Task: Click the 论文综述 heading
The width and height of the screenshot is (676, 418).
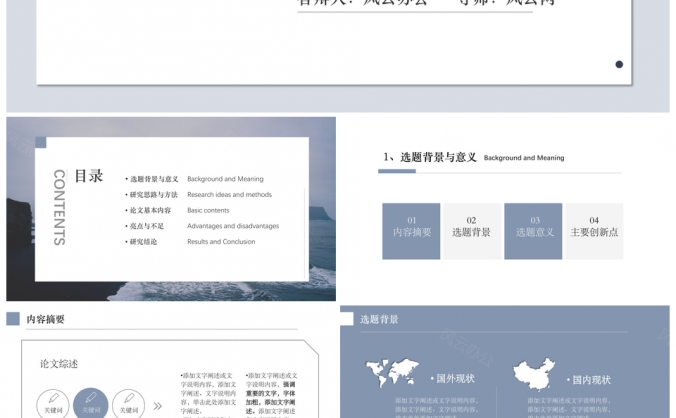Action: click(x=59, y=364)
